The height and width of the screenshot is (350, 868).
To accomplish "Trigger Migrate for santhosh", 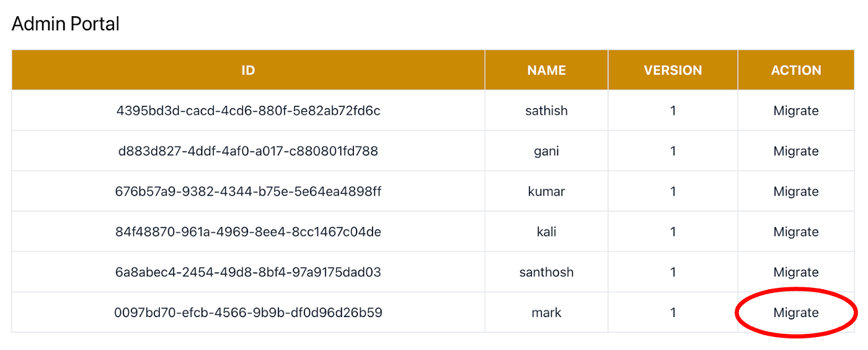I will 796,272.
